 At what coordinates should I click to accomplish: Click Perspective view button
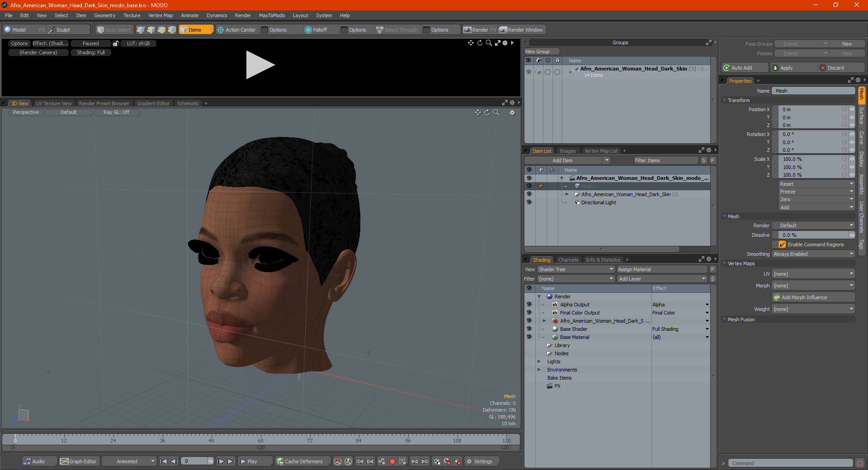tap(26, 113)
